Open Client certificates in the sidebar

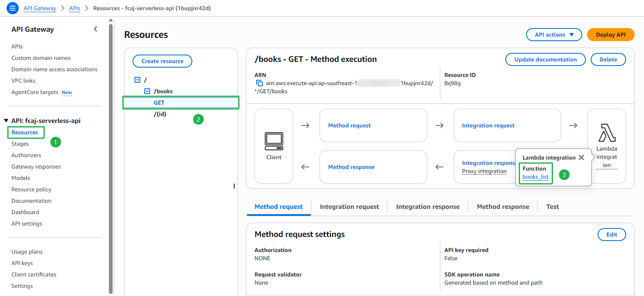(34, 274)
